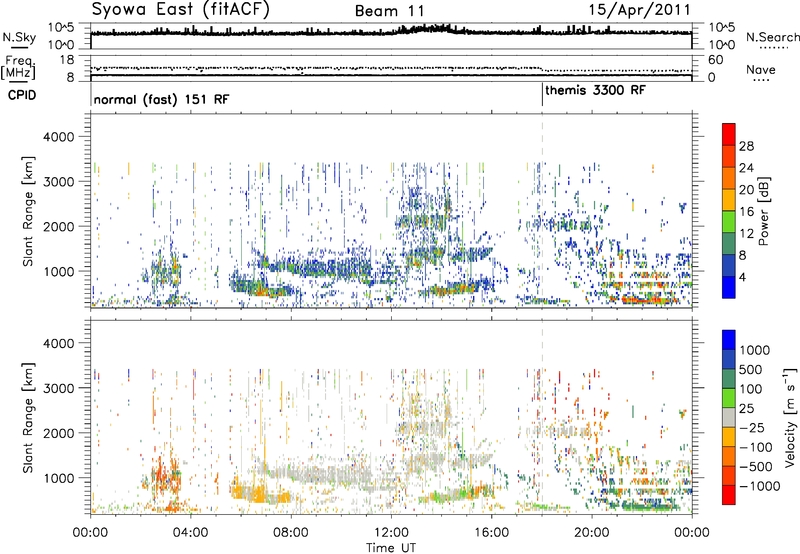Screen dimensions: 800x554
Task: Select the 'Freq. [MHz]' axis label
Action: point(18,68)
